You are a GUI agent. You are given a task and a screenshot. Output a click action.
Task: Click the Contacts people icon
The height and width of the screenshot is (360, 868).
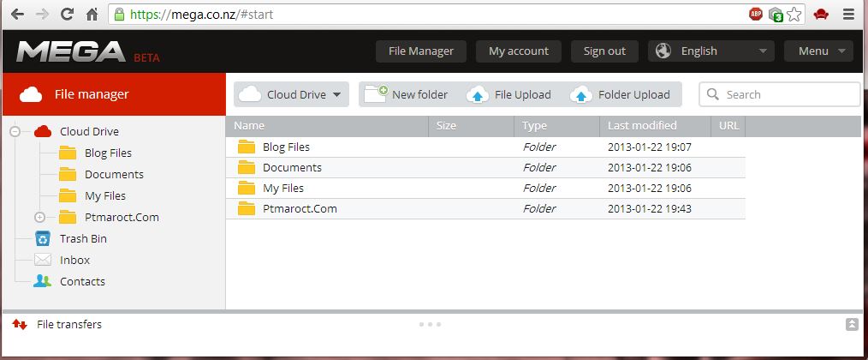click(43, 281)
